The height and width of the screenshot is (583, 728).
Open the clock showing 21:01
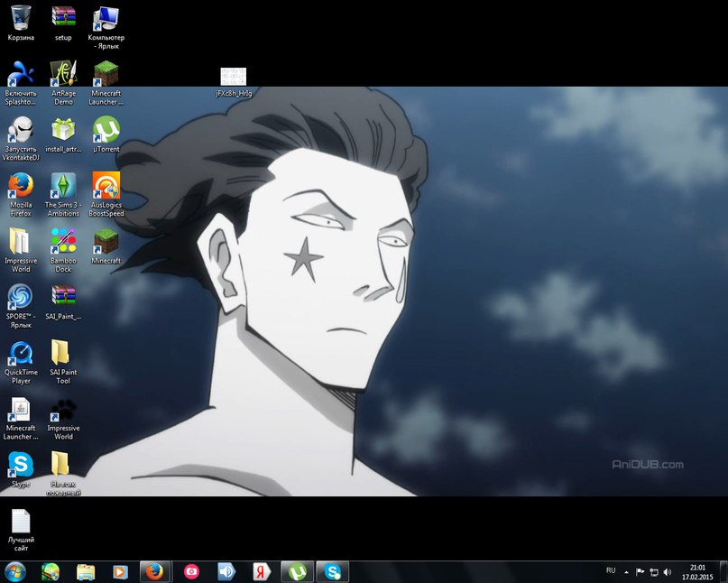(697, 572)
